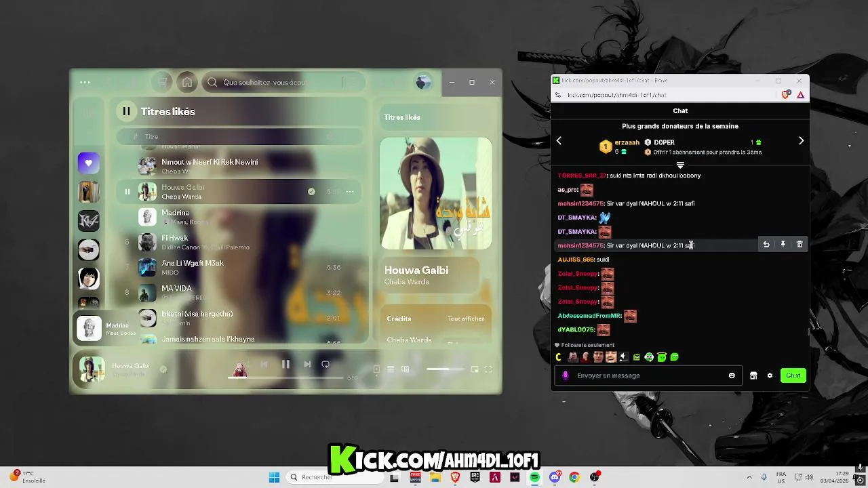Pause playback in the bottom player bar
This screenshot has width=868, height=488.
[x=285, y=365]
